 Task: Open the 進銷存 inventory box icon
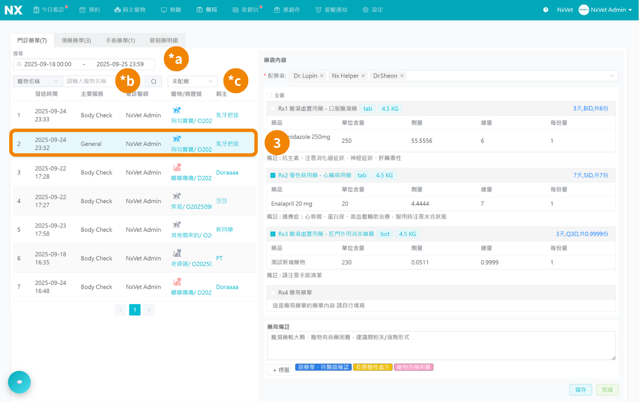[277, 10]
